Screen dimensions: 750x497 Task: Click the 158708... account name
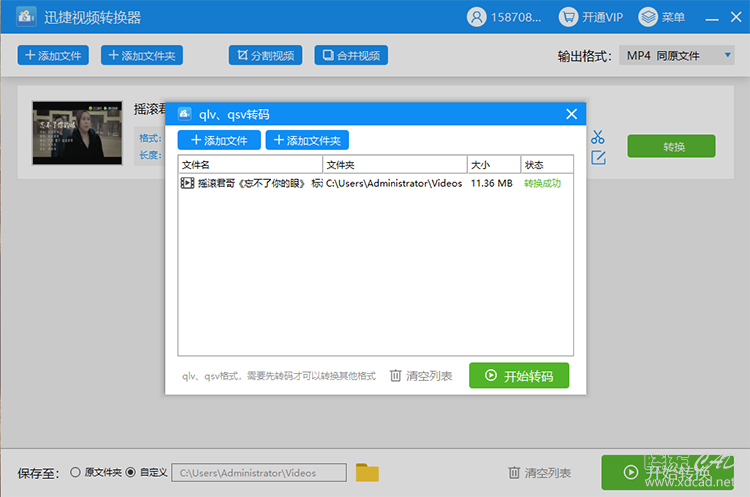tap(516, 18)
